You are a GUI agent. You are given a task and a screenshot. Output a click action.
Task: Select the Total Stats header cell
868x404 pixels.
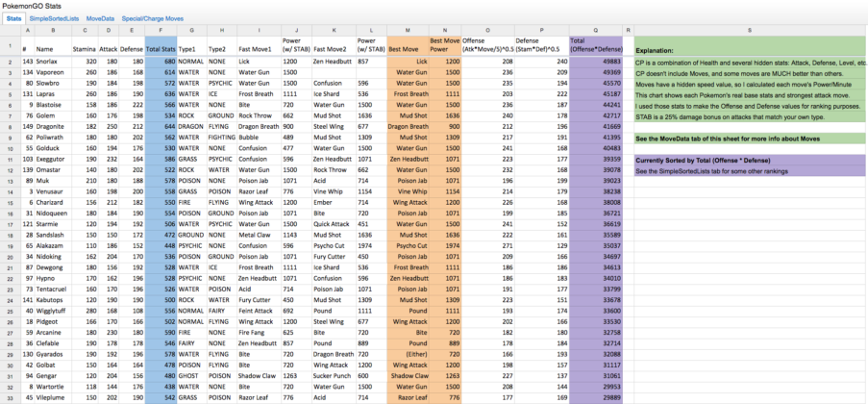pos(161,48)
